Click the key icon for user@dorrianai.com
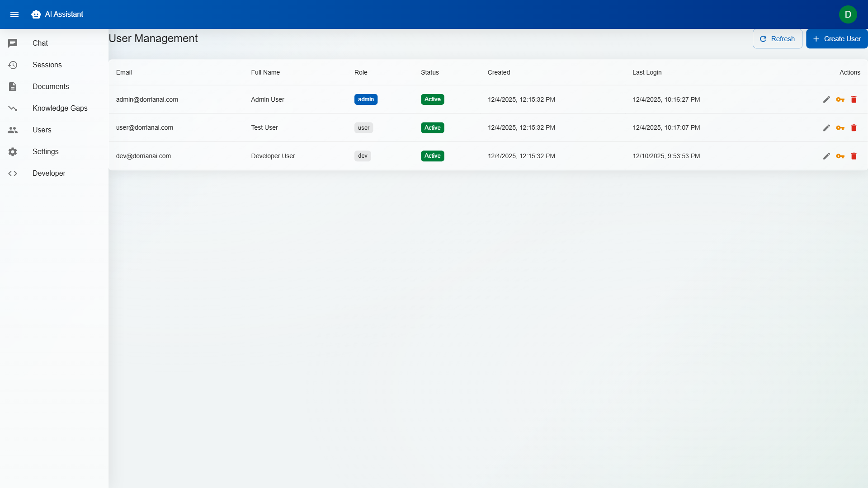The image size is (868, 488). [841, 127]
